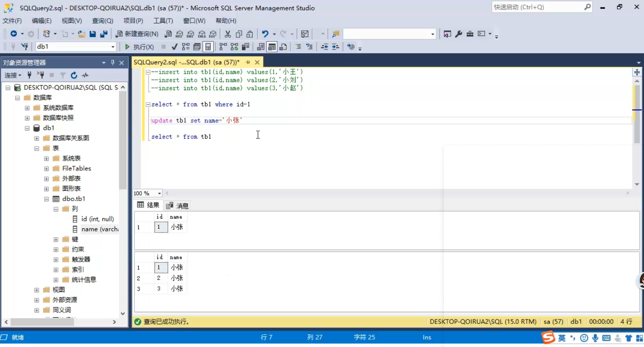Open the MDX query icon
This screenshot has width=644, height=347.
[x=179, y=34]
